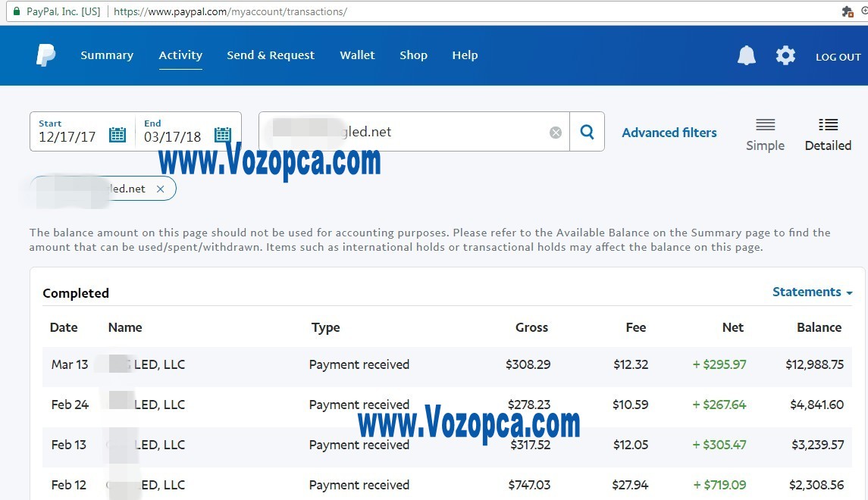868x500 pixels.
Task: Click the Date column header
Action: coord(64,327)
